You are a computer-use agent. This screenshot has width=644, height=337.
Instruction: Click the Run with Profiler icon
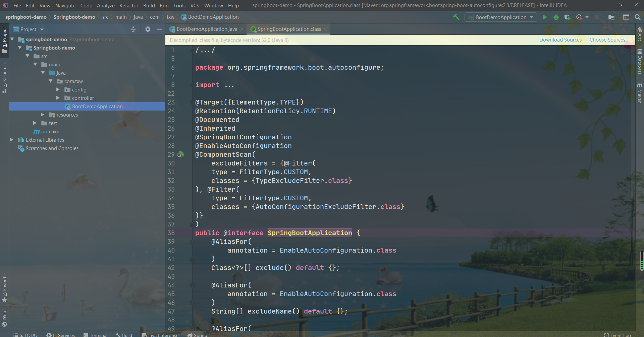point(579,17)
